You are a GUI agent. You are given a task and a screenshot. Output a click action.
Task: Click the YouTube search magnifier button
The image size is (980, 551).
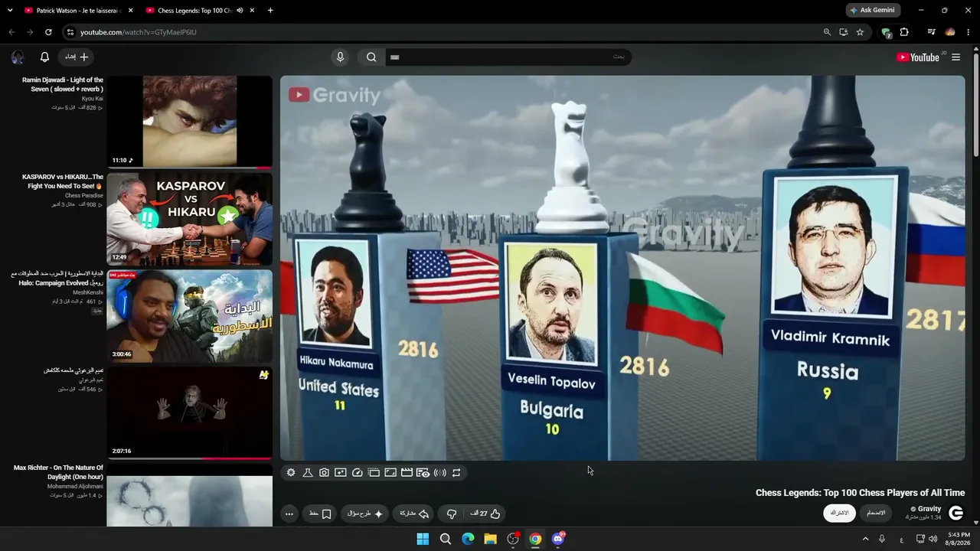371,57
